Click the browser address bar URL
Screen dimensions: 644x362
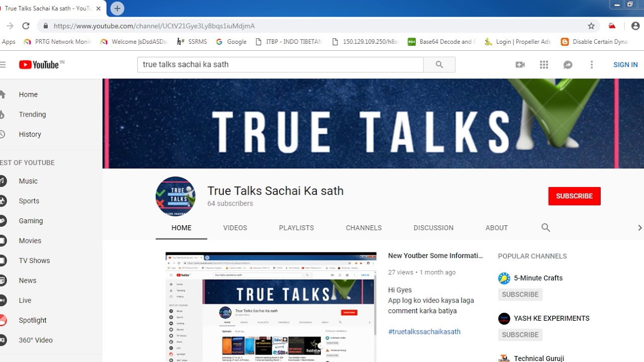(x=154, y=26)
